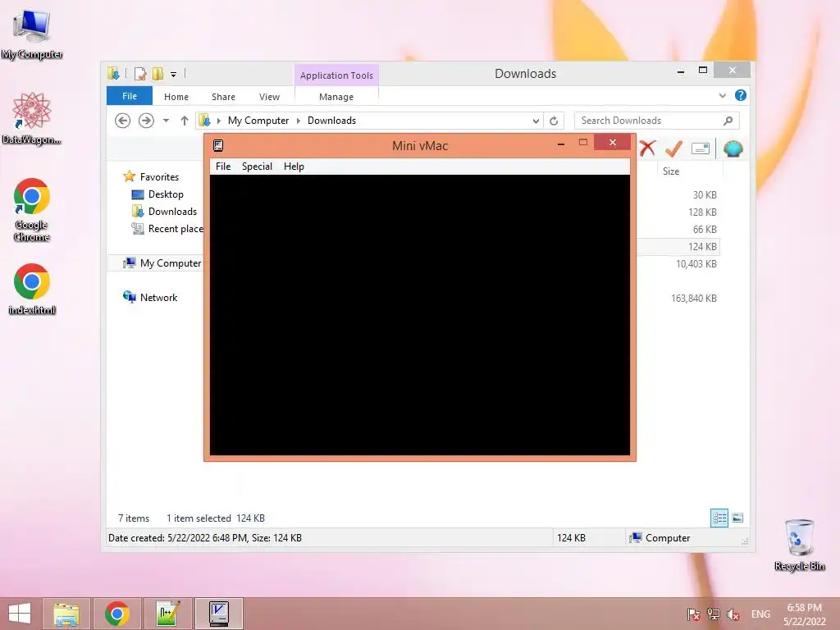Click the quick access properties icon
This screenshot has width=840, height=630.
pyautogui.click(x=140, y=73)
